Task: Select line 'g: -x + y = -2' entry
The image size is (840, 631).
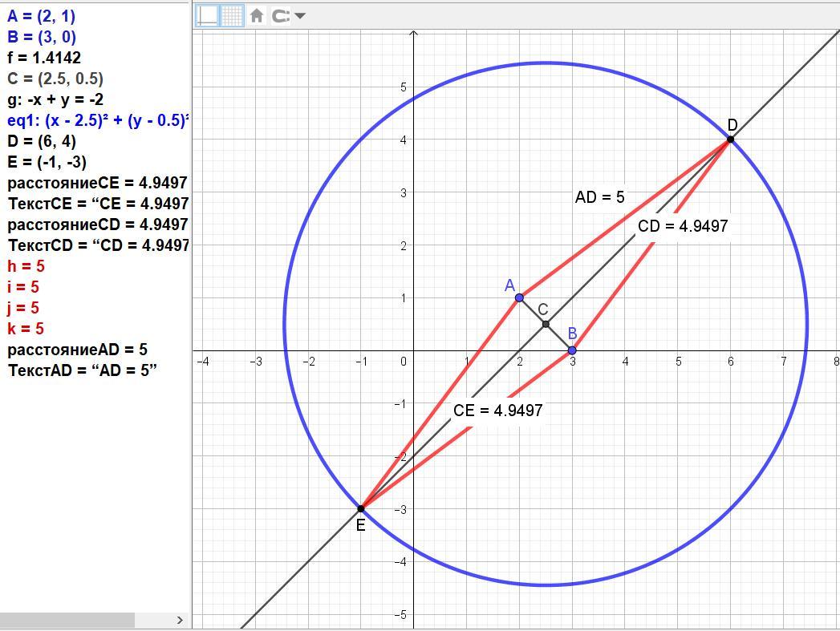Action: [x=55, y=99]
